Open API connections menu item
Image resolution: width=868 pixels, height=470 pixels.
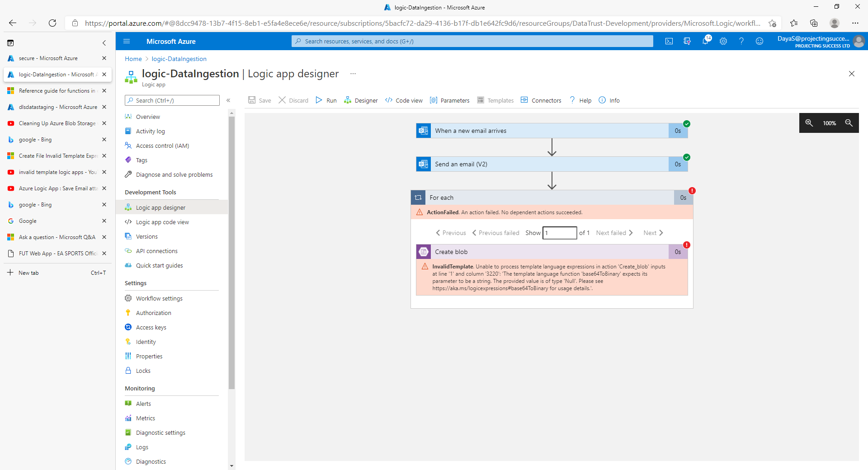(172, 251)
